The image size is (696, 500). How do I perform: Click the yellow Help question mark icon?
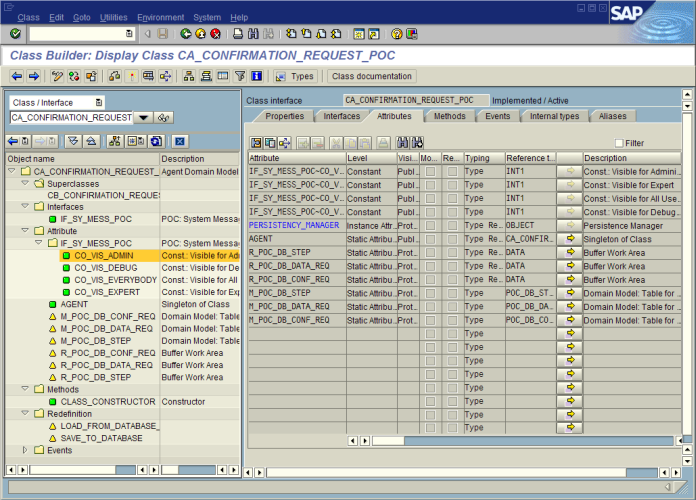397,34
